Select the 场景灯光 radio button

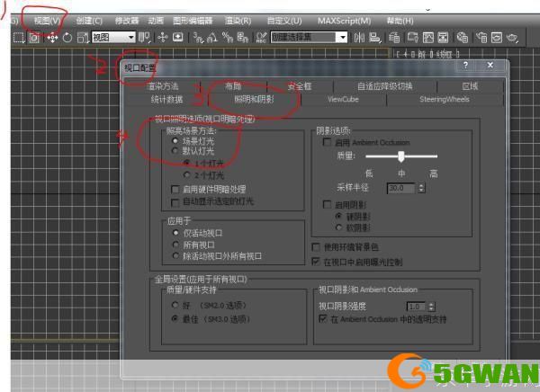click(x=175, y=141)
